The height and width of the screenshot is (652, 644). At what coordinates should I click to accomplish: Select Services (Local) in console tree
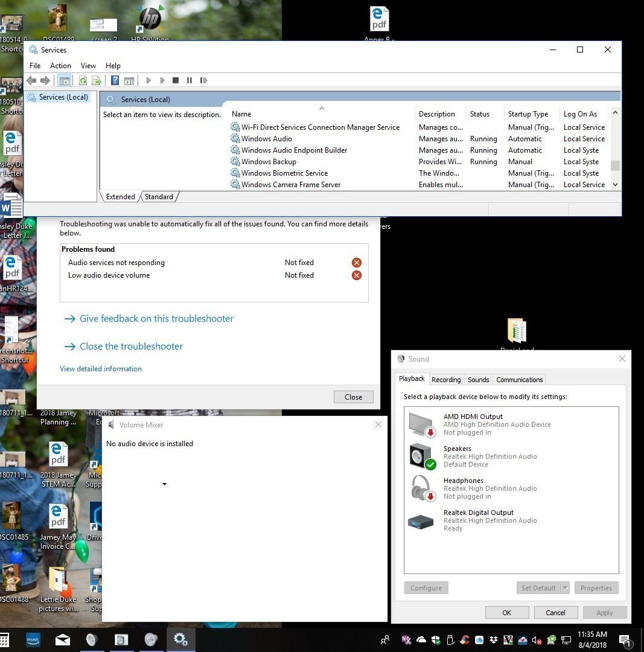63,97
